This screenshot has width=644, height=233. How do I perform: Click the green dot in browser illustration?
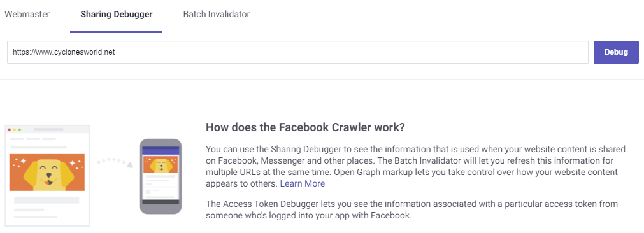pos(20,130)
